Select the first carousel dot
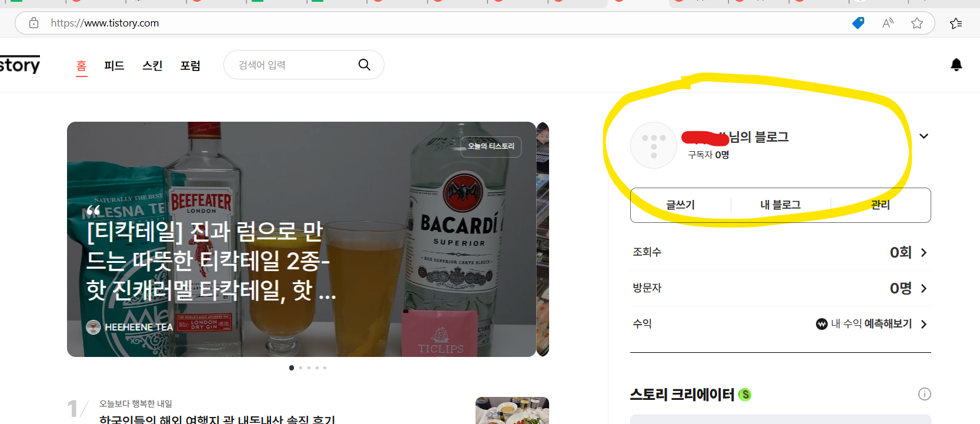 292,368
